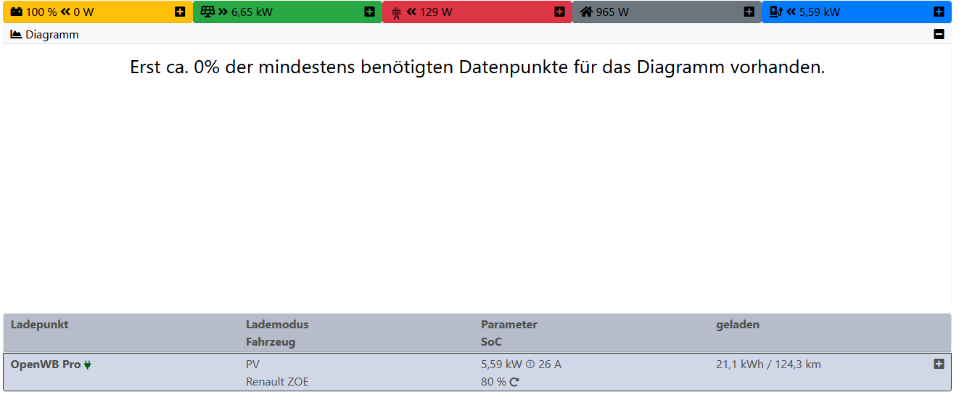Click the chart icon beside Diagramm
The height and width of the screenshot is (408, 980).
16,34
